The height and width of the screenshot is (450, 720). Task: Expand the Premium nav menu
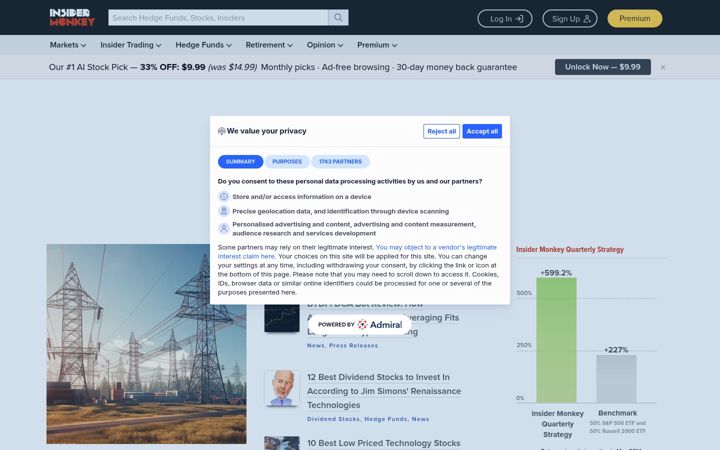tap(377, 45)
